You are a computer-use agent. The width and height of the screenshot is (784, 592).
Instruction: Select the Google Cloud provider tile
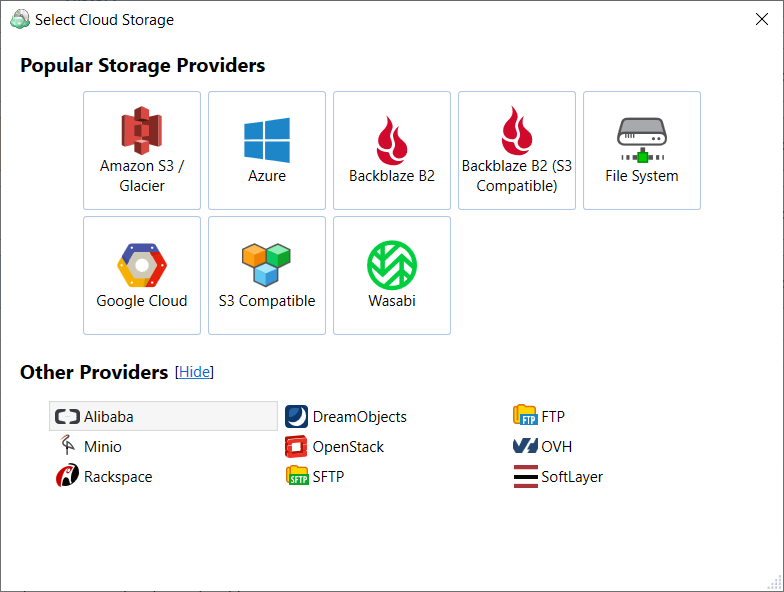click(142, 275)
